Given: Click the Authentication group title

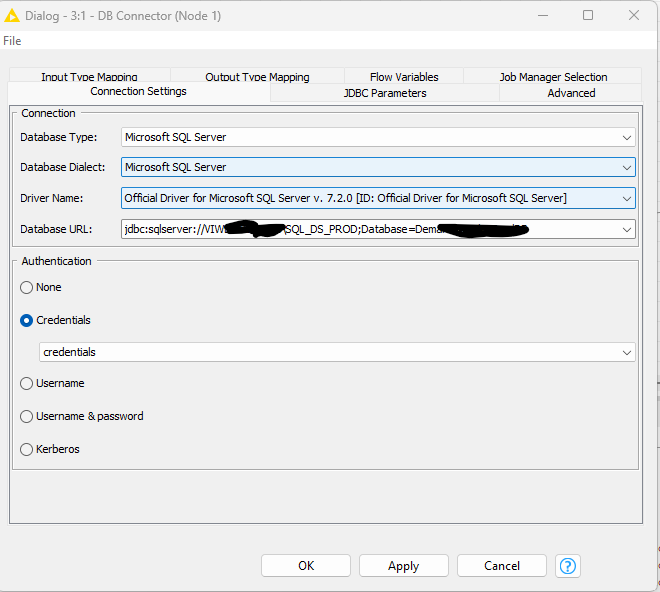Looking at the screenshot, I should click(56, 261).
